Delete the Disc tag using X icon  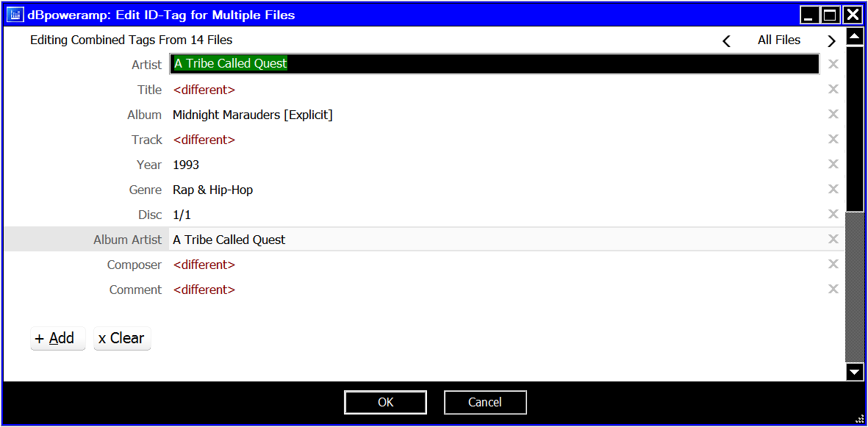833,215
